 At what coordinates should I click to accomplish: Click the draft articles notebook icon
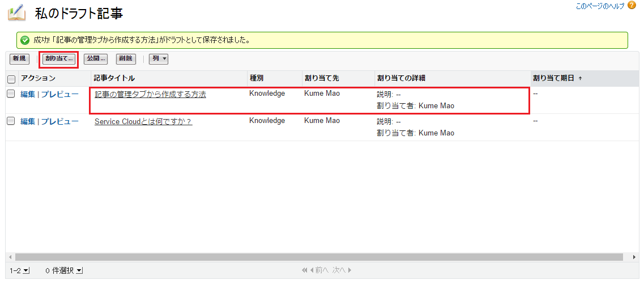16,12
